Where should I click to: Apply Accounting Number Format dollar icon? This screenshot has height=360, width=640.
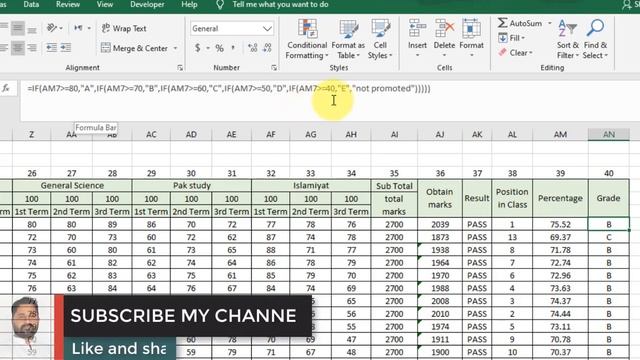click(x=198, y=48)
